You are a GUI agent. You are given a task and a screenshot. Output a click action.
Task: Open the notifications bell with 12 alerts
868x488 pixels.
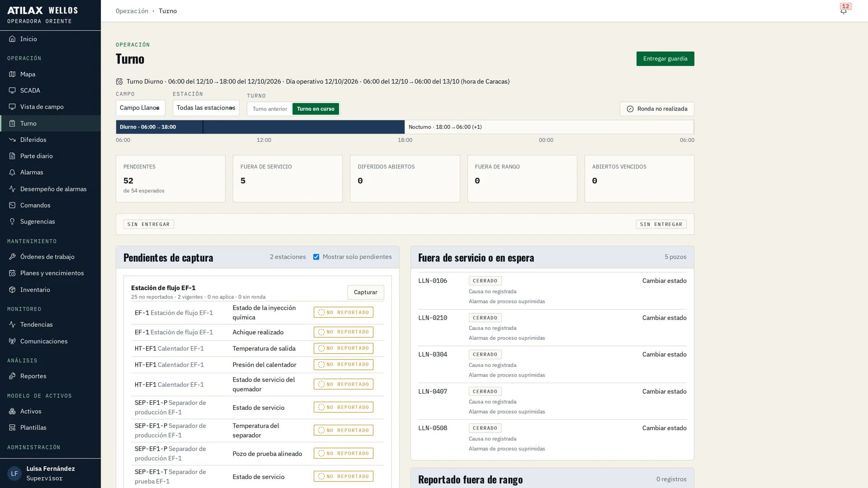coord(844,11)
